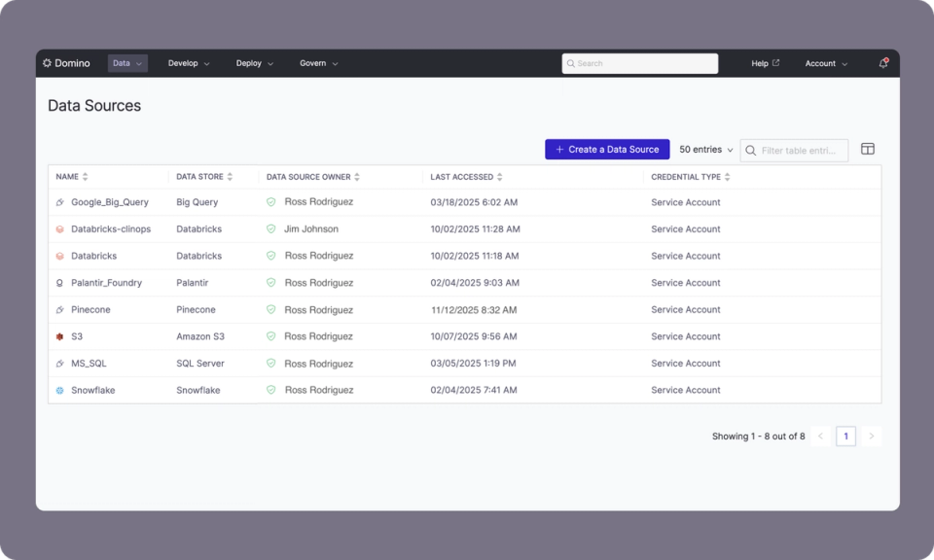Click the Palantir_Foundry row icon

pyautogui.click(x=59, y=283)
